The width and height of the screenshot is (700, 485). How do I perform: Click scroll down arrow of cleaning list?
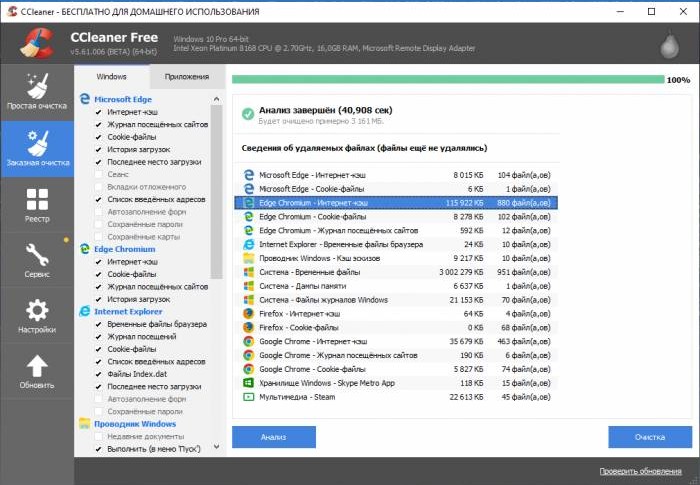[x=217, y=447]
